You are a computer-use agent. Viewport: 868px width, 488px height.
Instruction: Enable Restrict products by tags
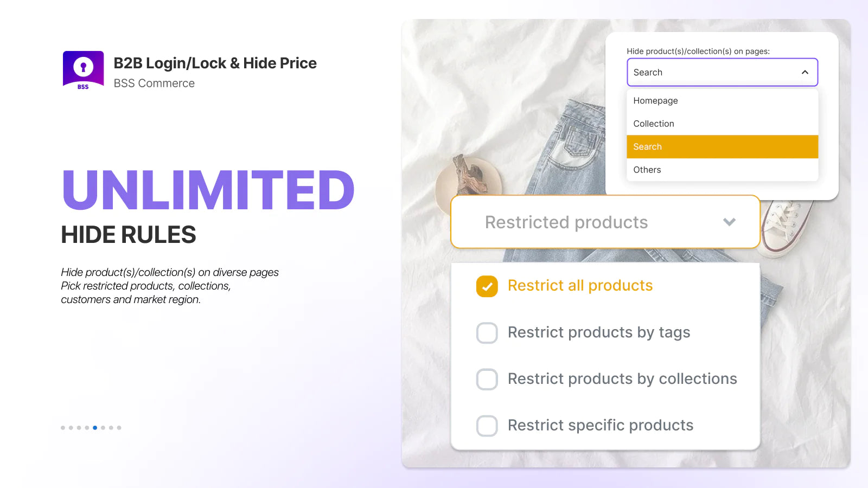[x=487, y=332]
